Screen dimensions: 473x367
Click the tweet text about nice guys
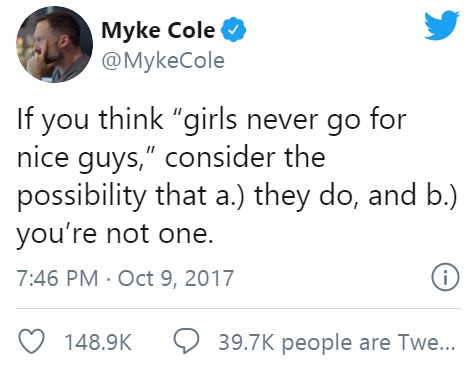pos(236,176)
